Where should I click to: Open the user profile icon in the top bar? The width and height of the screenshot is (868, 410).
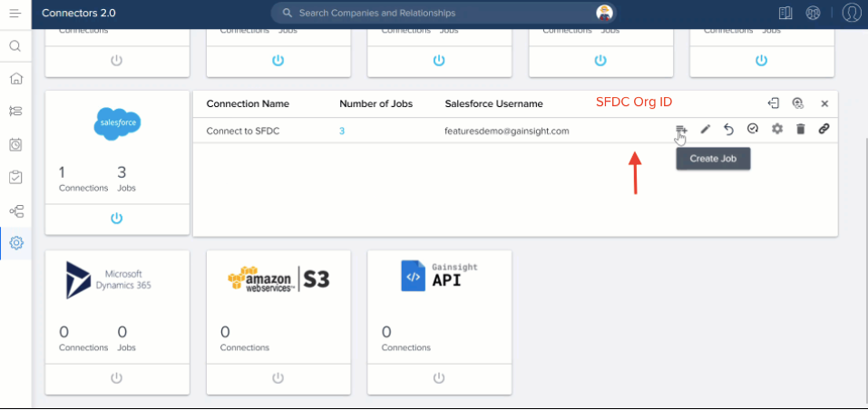(x=852, y=13)
